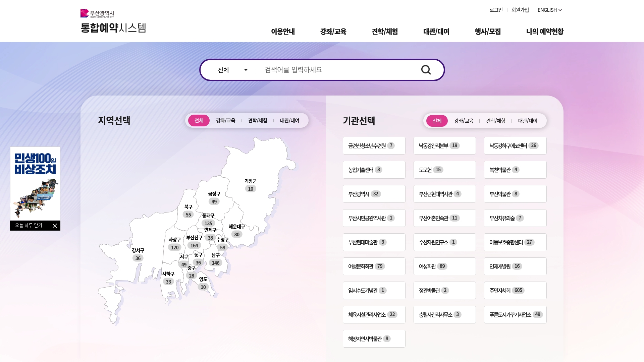Select 대관/대여 filter in 지역선택
This screenshot has height=362, width=644.
click(x=289, y=120)
